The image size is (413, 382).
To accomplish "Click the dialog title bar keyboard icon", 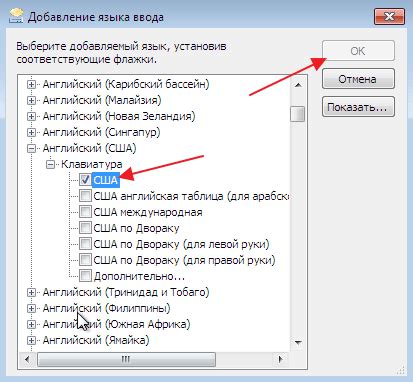I will coord(16,16).
